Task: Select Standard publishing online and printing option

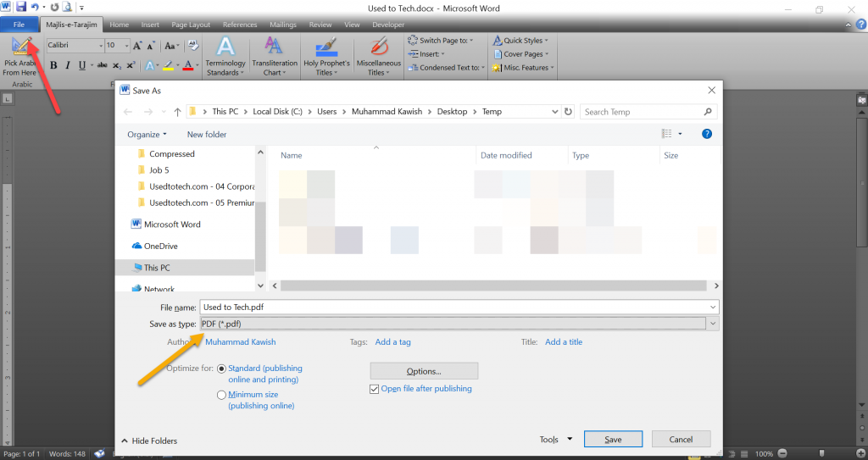Action: coord(221,369)
